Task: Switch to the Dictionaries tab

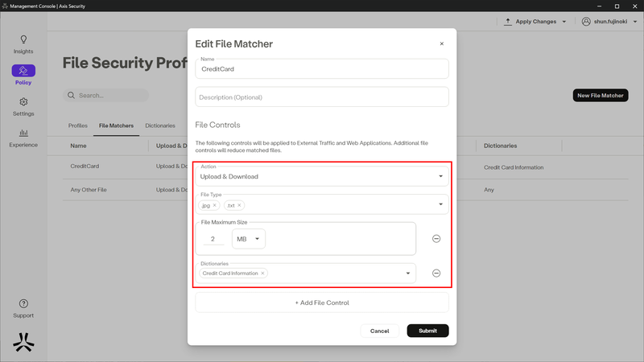Action: coord(160,126)
